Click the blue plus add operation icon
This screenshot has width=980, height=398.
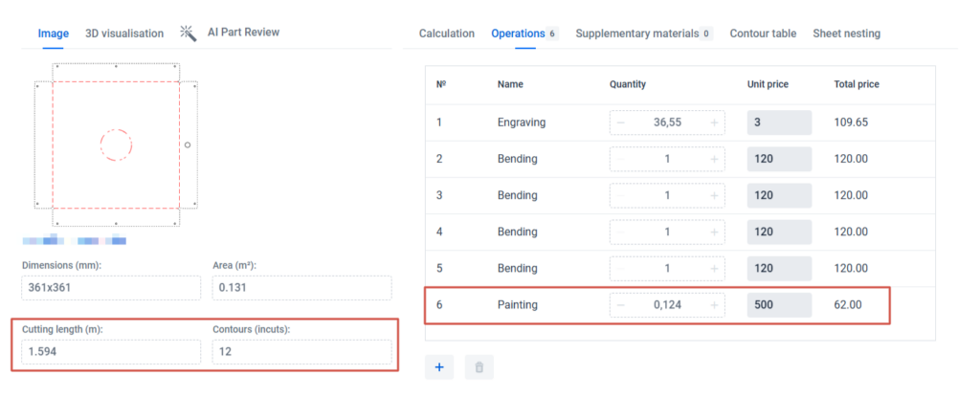pyautogui.click(x=439, y=366)
